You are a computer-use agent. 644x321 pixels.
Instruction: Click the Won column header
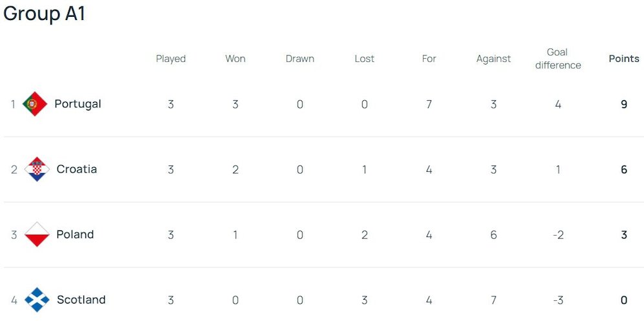(235, 59)
